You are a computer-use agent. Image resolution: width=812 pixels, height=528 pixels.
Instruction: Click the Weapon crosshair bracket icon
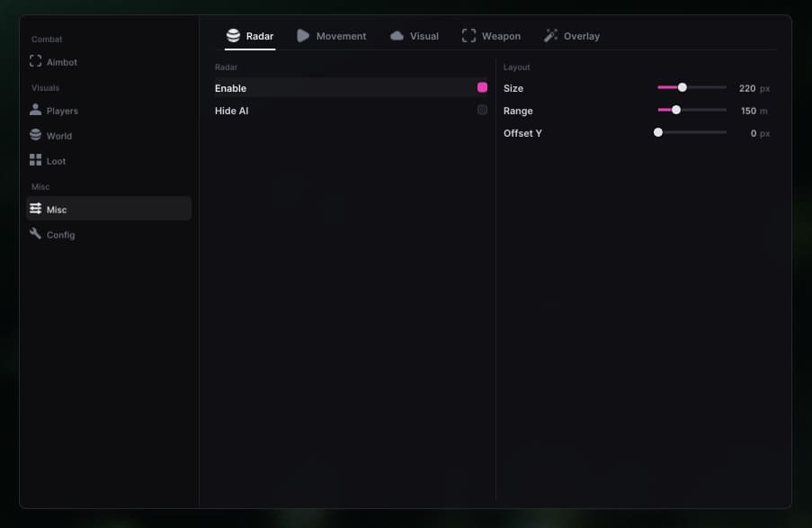point(468,36)
